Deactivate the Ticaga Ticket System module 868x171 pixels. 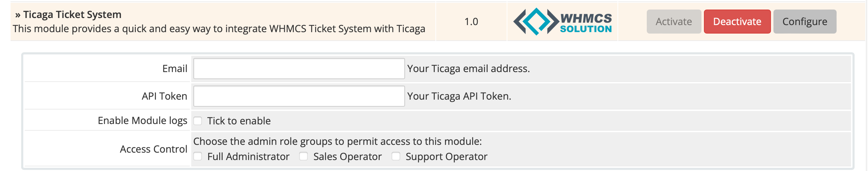737,22
